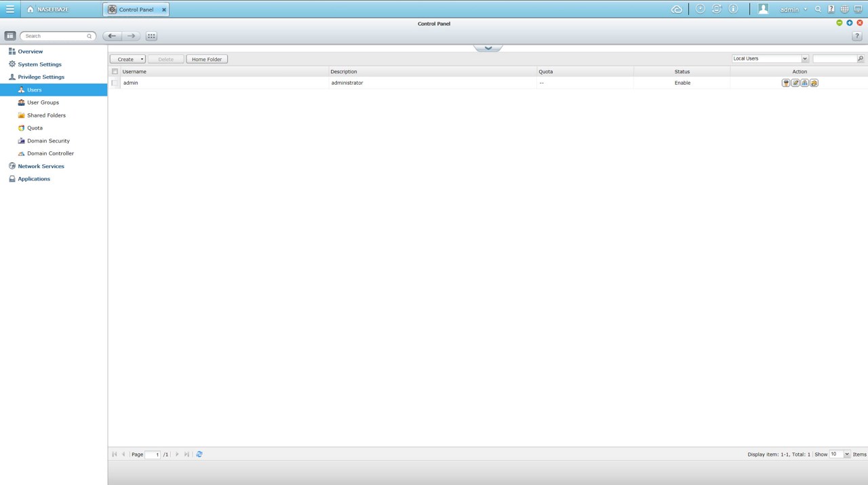This screenshot has height=485, width=868.
Task: Open Control Panel help question mark
Action: [x=856, y=36]
